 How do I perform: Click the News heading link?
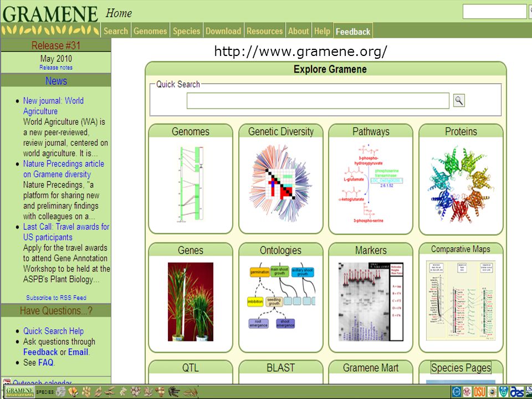(x=56, y=81)
